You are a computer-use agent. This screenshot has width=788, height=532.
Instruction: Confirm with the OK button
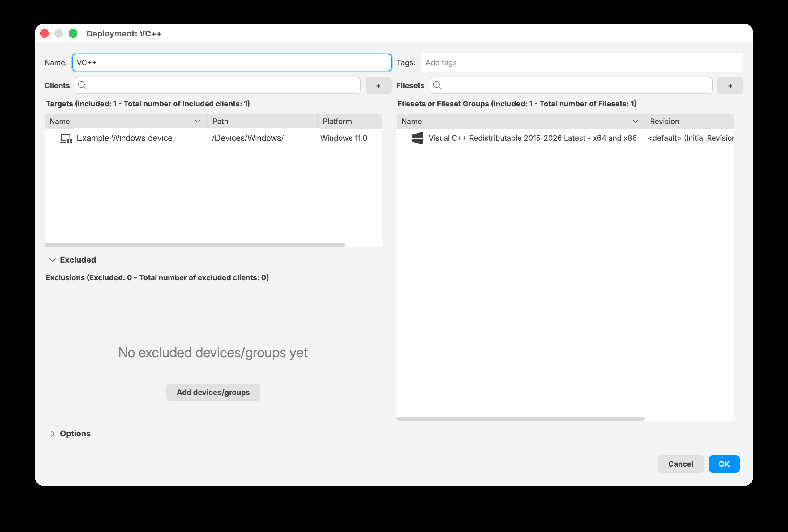point(724,464)
